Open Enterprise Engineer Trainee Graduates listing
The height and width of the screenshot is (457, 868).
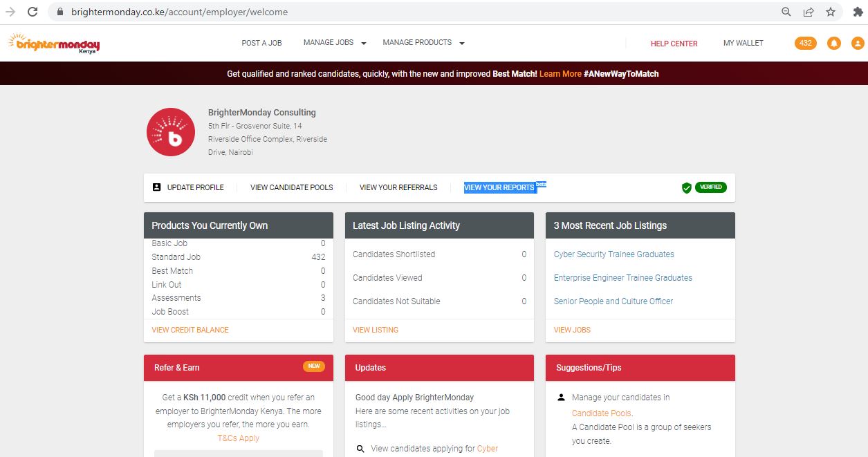click(623, 278)
